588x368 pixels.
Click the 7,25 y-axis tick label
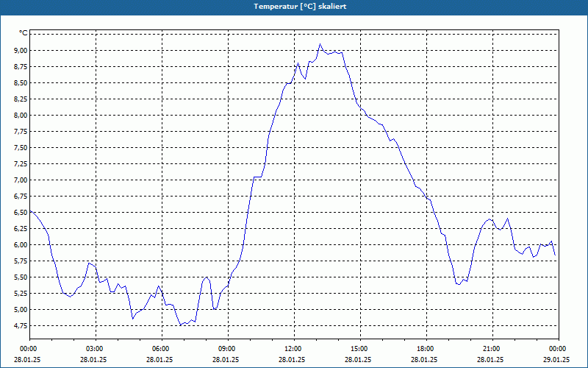click(21, 163)
